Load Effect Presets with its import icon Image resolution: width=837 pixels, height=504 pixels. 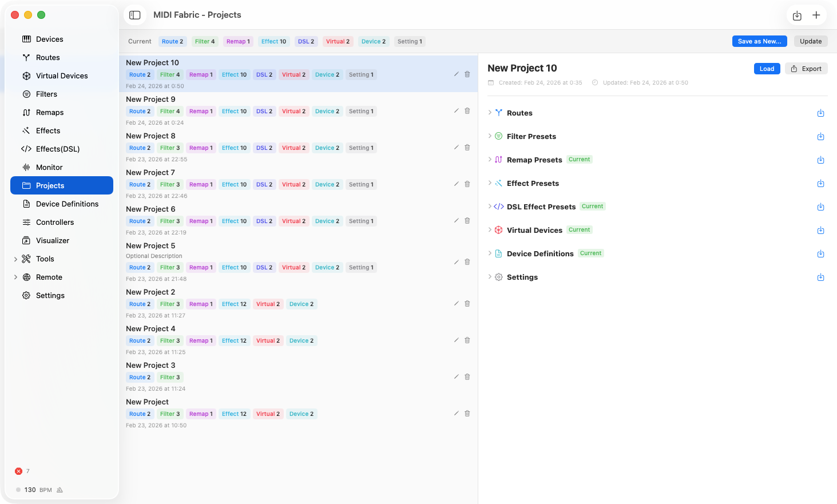(820, 184)
